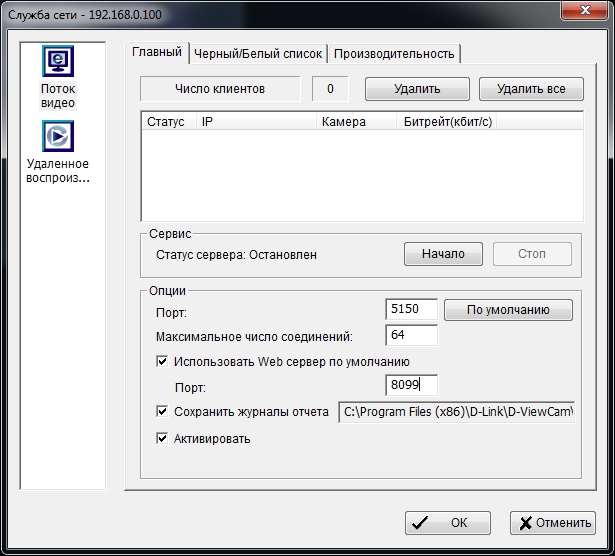Cancel the dialog with Отменить button
Image resolution: width=615 pixels, height=556 pixels.
(x=552, y=522)
